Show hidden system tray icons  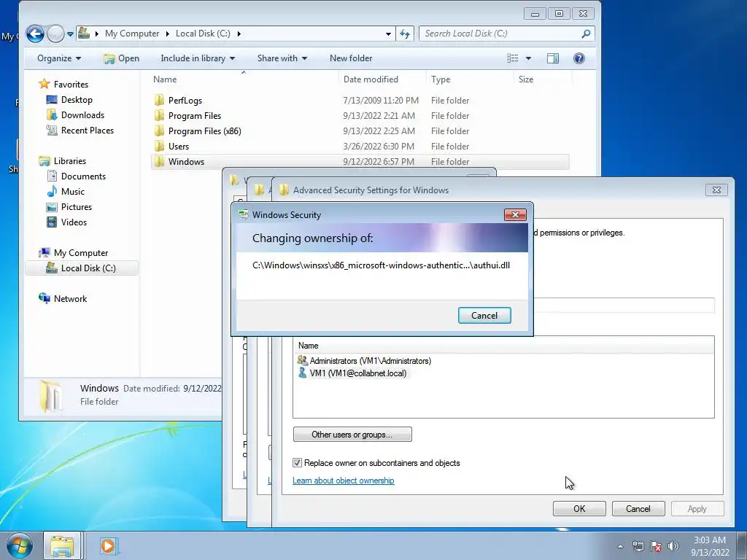click(620, 546)
